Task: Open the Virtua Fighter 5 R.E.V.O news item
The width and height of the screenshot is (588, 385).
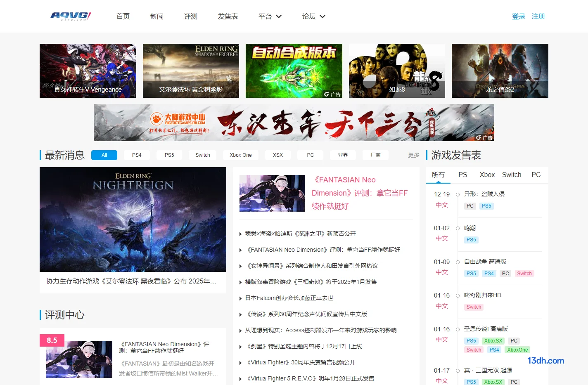Action: point(310,378)
